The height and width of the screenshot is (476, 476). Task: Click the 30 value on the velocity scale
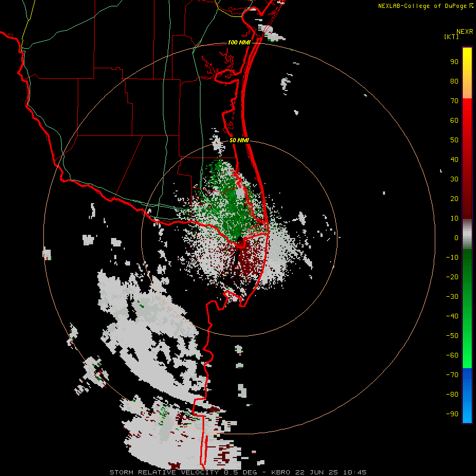pos(454,179)
